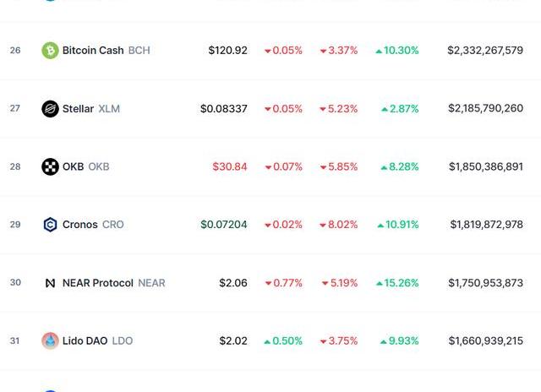
Task: Open the NEAR Protocol name link
Action: pyautogui.click(x=97, y=283)
